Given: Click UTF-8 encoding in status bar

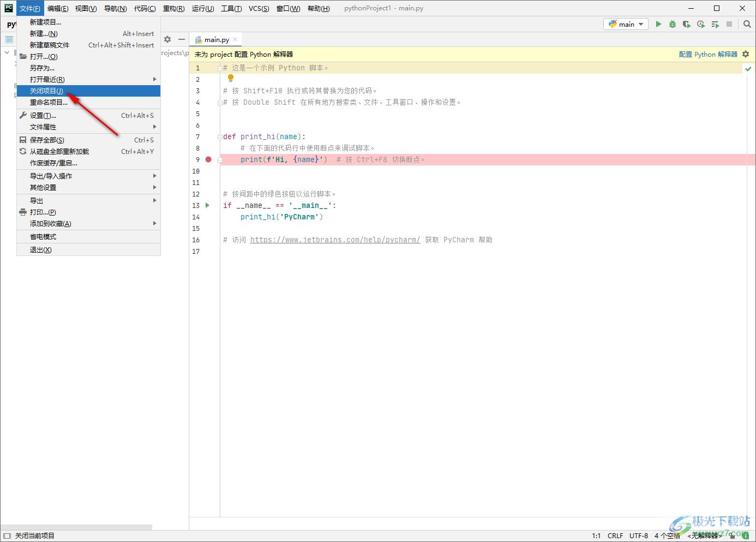Looking at the screenshot, I should click(x=639, y=535).
